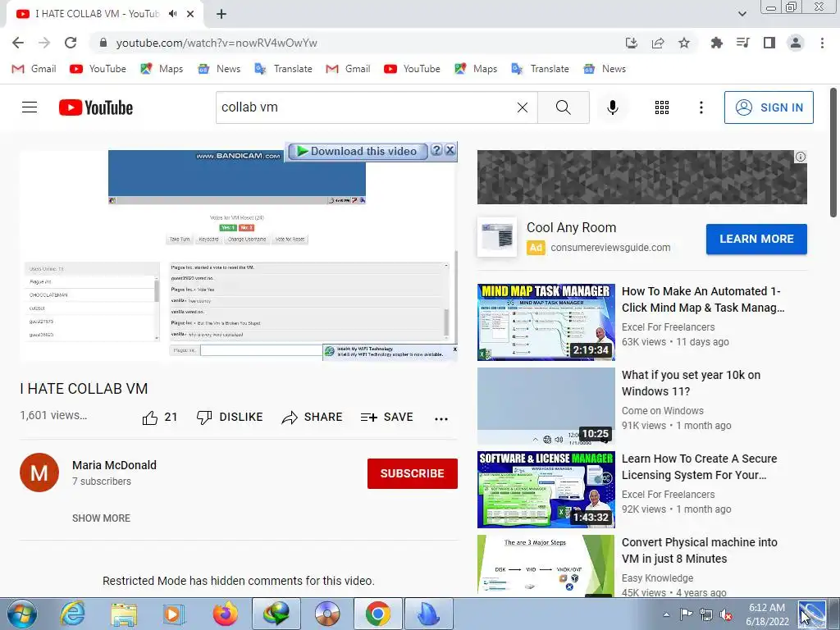
Task: Clear the search query with X
Action: [523, 107]
